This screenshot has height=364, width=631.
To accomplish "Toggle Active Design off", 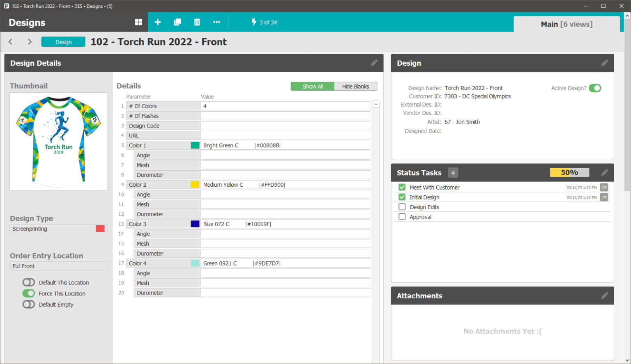I will [x=595, y=88].
